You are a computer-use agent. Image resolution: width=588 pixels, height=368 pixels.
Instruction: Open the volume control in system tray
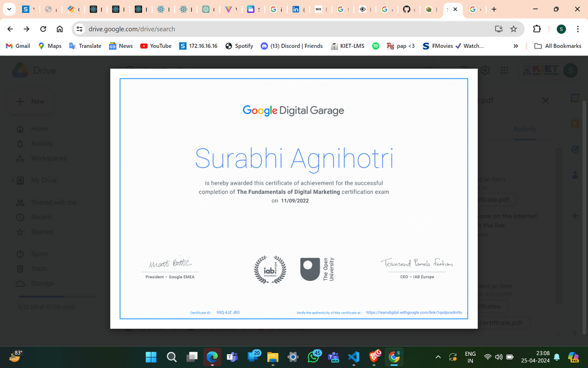point(499,357)
